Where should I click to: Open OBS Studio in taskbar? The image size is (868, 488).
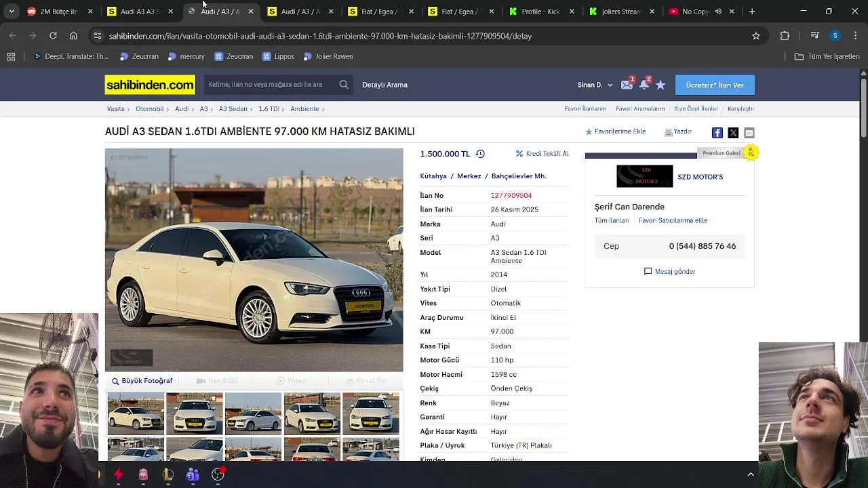(218, 475)
